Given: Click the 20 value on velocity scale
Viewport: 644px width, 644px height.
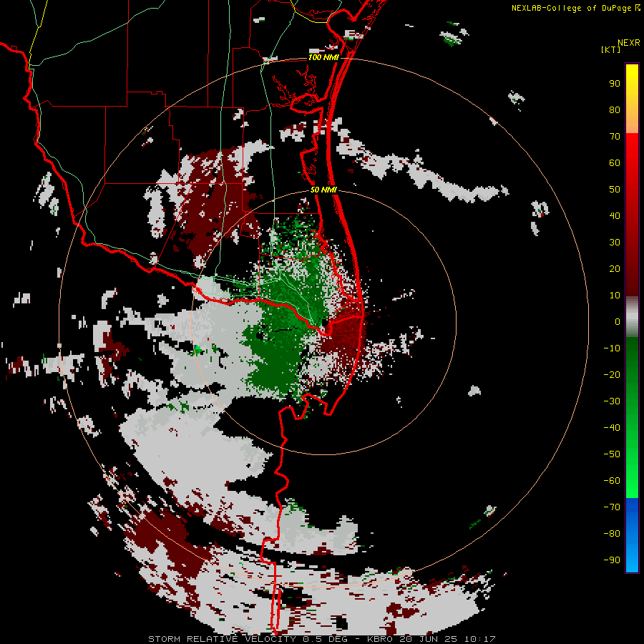Looking at the screenshot, I should (x=615, y=269).
